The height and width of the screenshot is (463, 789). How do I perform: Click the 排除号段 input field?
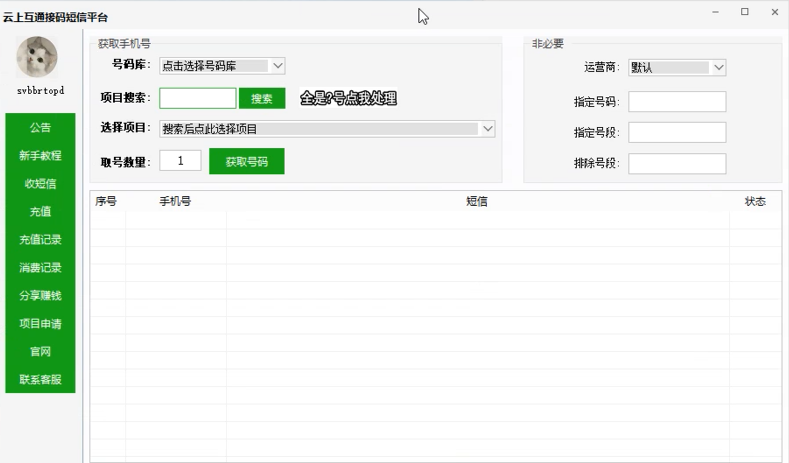[x=677, y=164]
